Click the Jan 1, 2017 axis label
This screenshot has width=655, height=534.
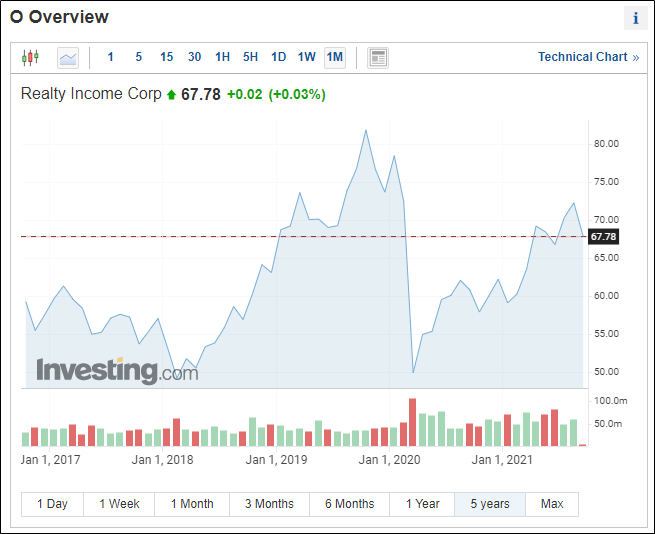(x=50, y=460)
